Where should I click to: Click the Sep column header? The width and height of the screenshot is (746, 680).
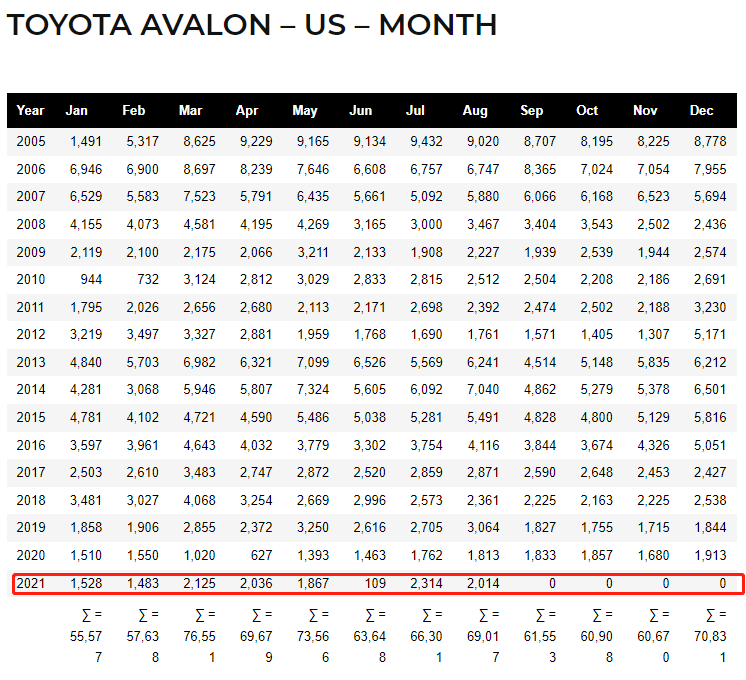(532, 110)
